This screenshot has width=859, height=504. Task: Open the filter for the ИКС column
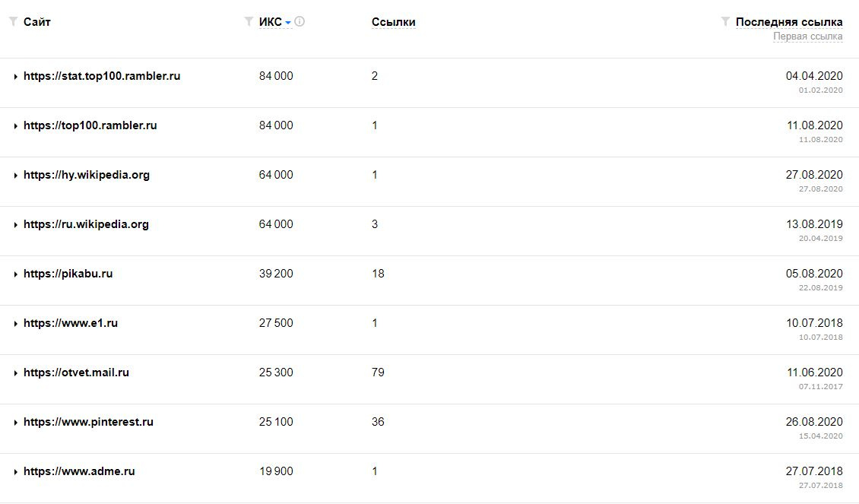[249, 22]
